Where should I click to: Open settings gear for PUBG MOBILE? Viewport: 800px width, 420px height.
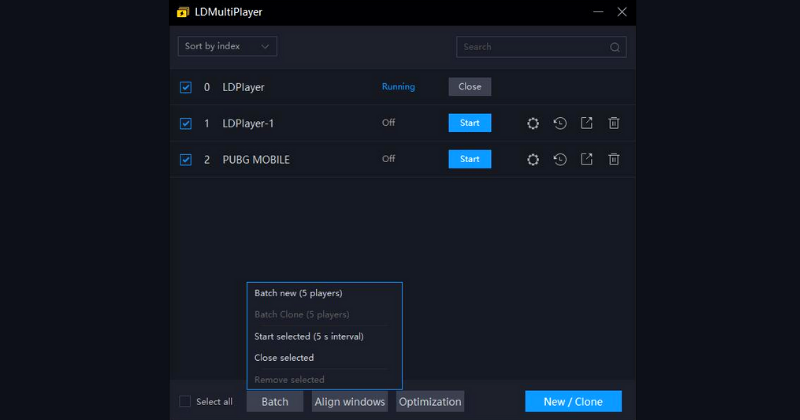(533, 159)
